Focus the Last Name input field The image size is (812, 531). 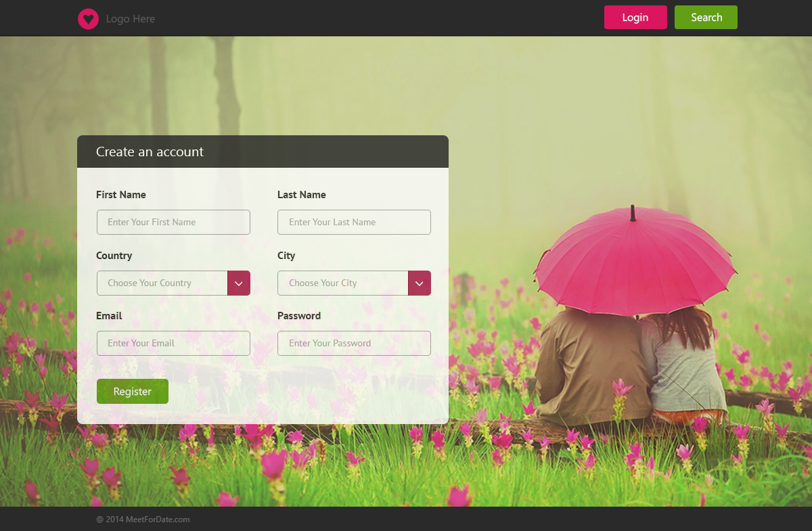coord(354,222)
